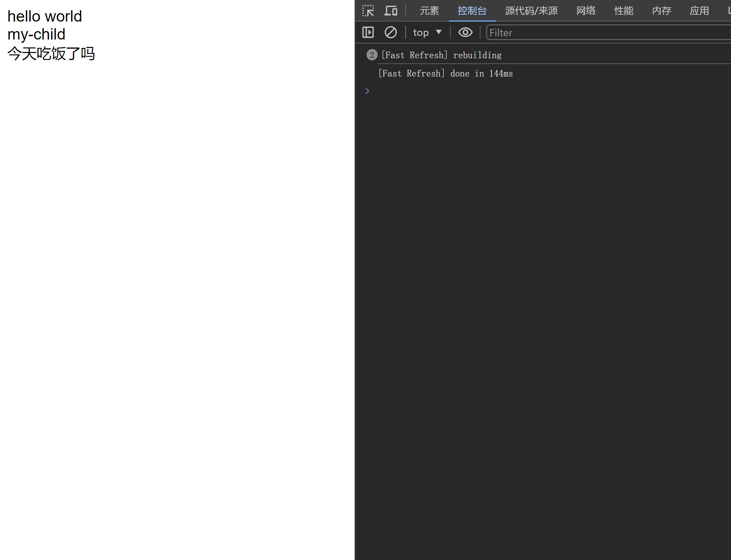Switch to the 元素 tab
This screenshot has height=560, width=731.
pyautogui.click(x=429, y=11)
